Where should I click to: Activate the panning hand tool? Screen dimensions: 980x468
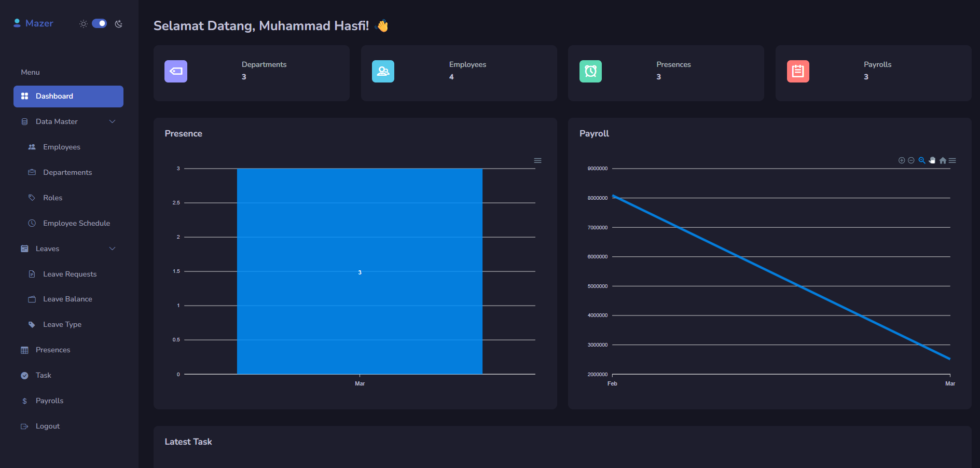tap(932, 160)
